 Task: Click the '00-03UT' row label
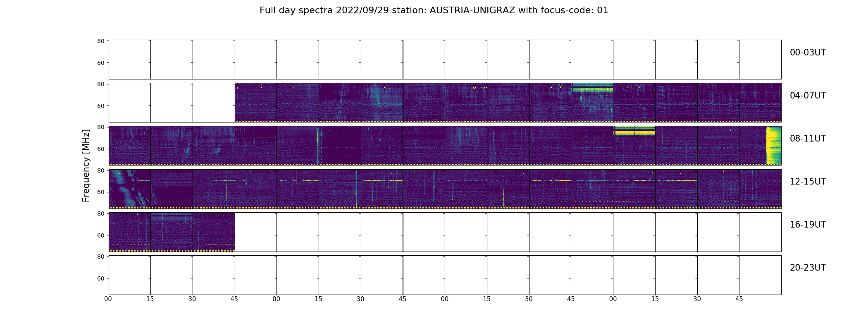point(808,53)
